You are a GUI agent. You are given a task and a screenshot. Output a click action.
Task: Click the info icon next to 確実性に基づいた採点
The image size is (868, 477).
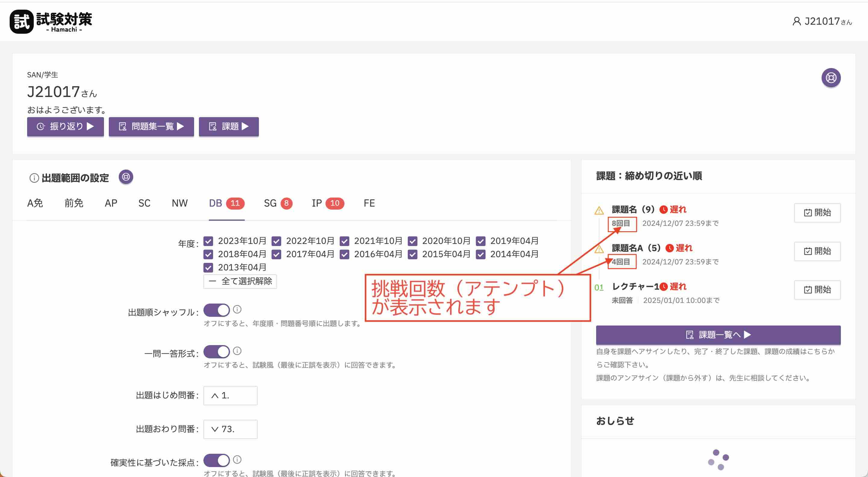(x=237, y=460)
